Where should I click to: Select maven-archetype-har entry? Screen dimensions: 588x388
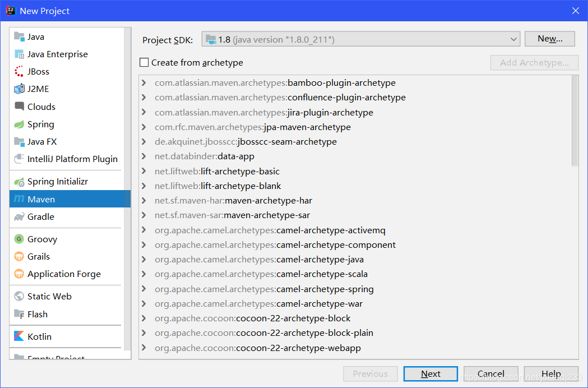(x=233, y=200)
